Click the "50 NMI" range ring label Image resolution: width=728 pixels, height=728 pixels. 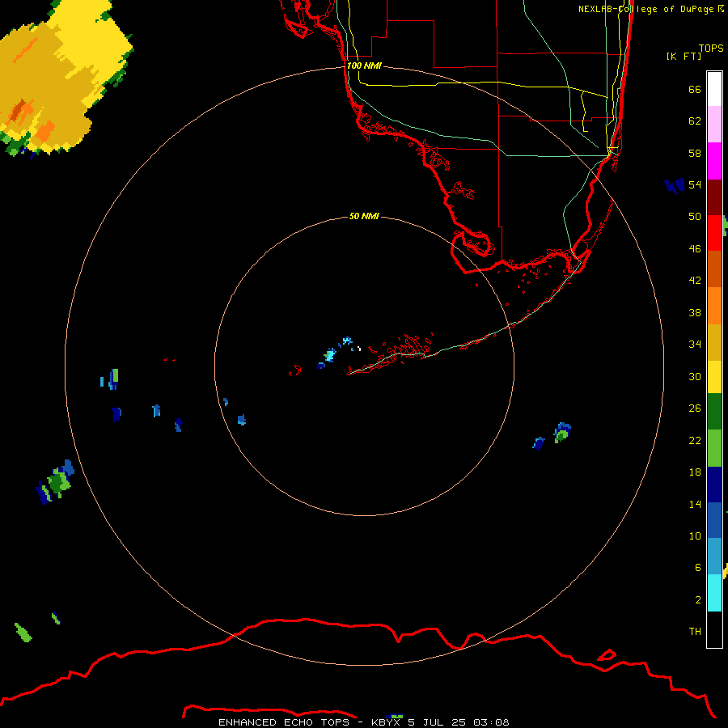(364, 216)
